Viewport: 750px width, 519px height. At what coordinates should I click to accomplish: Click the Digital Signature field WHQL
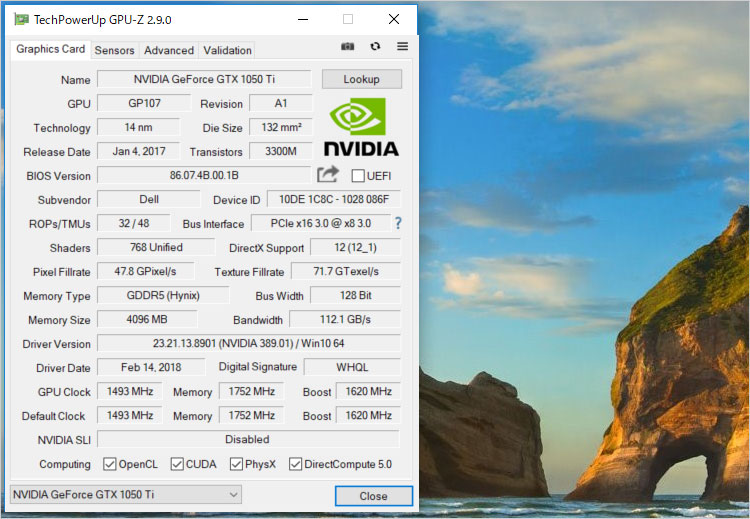point(352,367)
